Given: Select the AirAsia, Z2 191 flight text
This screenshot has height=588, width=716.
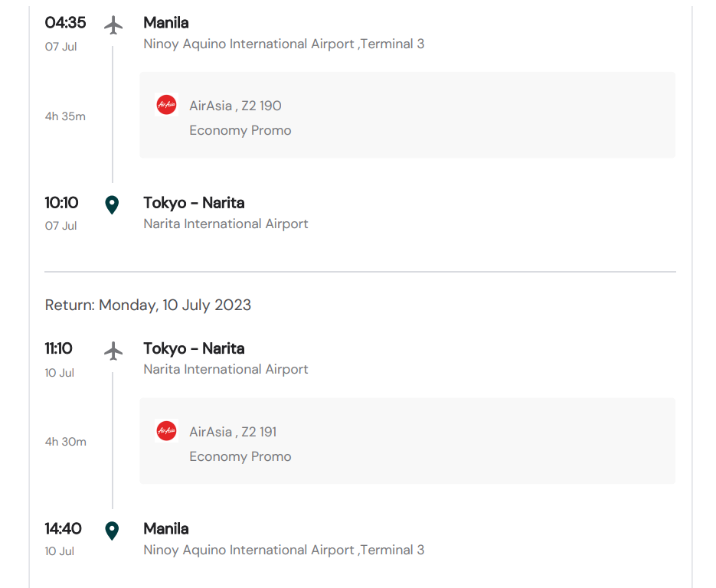Looking at the screenshot, I should 233,432.
